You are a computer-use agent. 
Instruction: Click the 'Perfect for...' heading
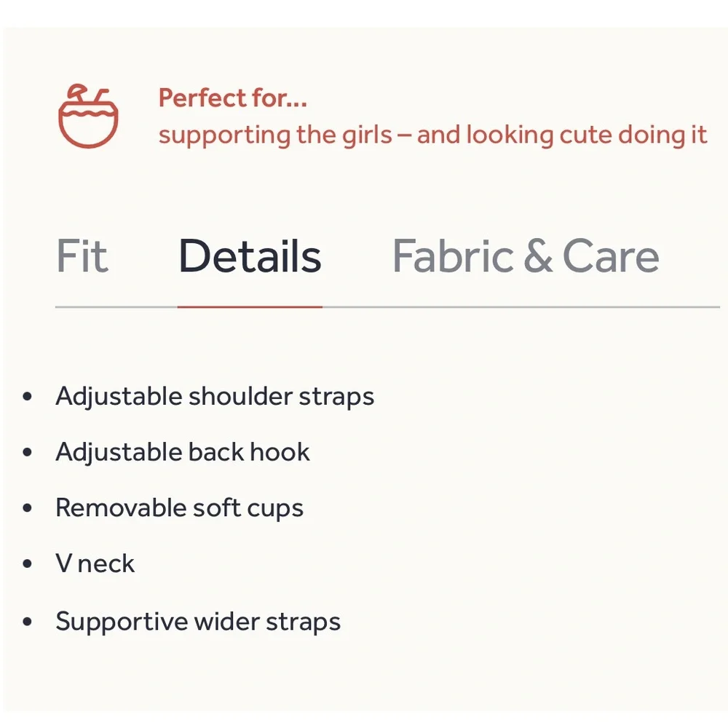(x=233, y=98)
